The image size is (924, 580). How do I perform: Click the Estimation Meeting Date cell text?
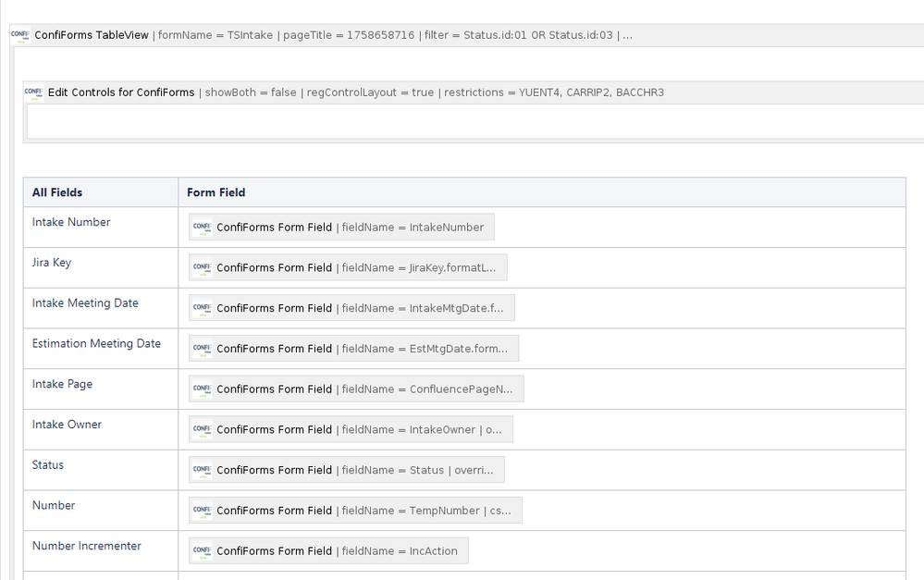click(96, 343)
